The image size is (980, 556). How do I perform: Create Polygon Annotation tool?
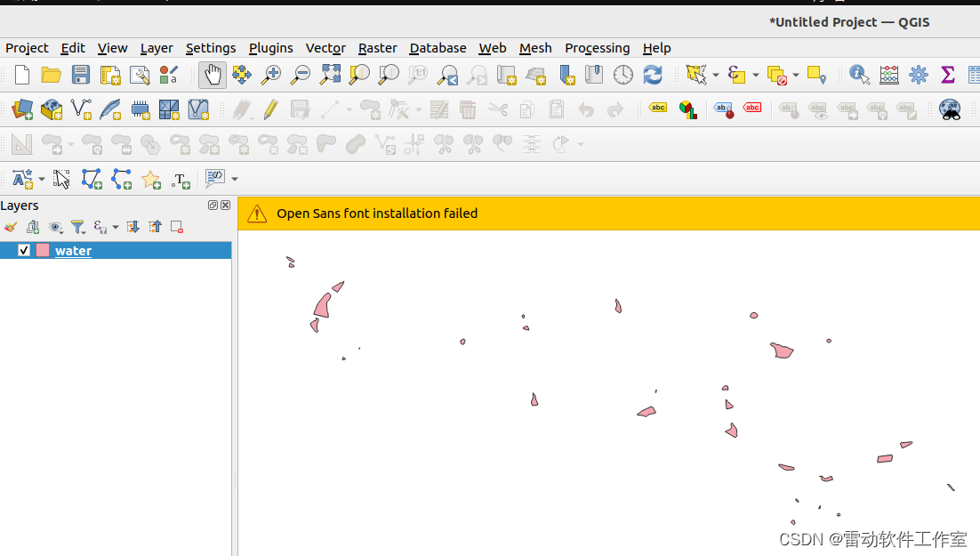tap(92, 180)
